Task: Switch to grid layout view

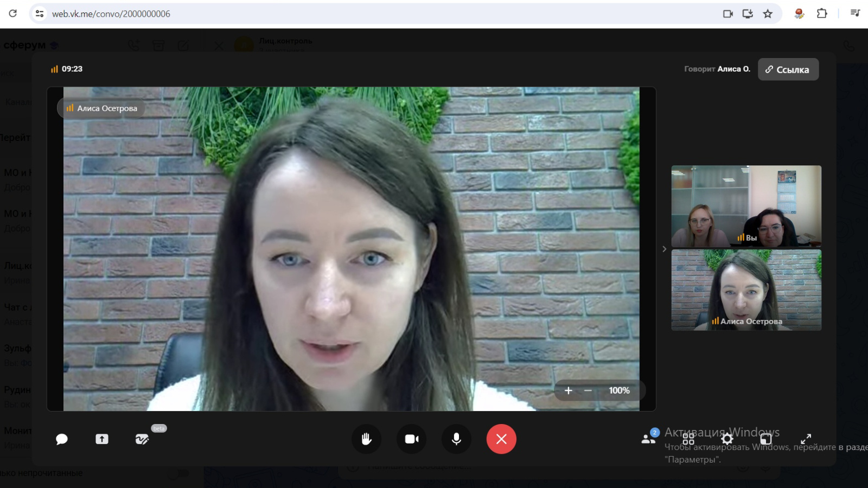Action: (x=688, y=439)
